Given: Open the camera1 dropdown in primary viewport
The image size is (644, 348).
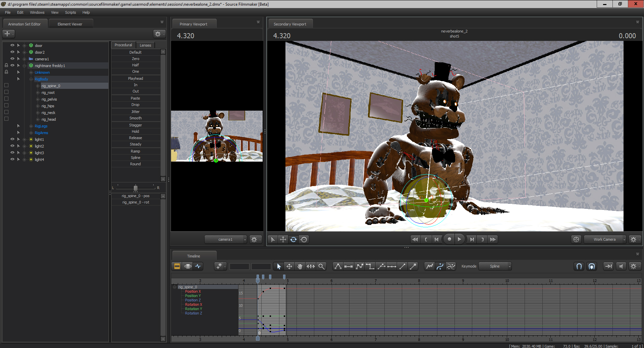Looking at the screenshot, I should [226, 239].
